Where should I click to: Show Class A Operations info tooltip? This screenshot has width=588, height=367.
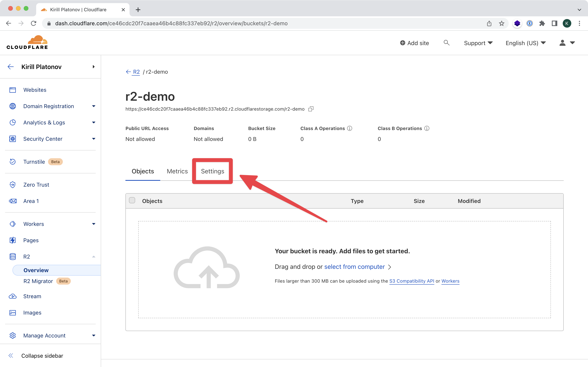click(x=350, y=128)
